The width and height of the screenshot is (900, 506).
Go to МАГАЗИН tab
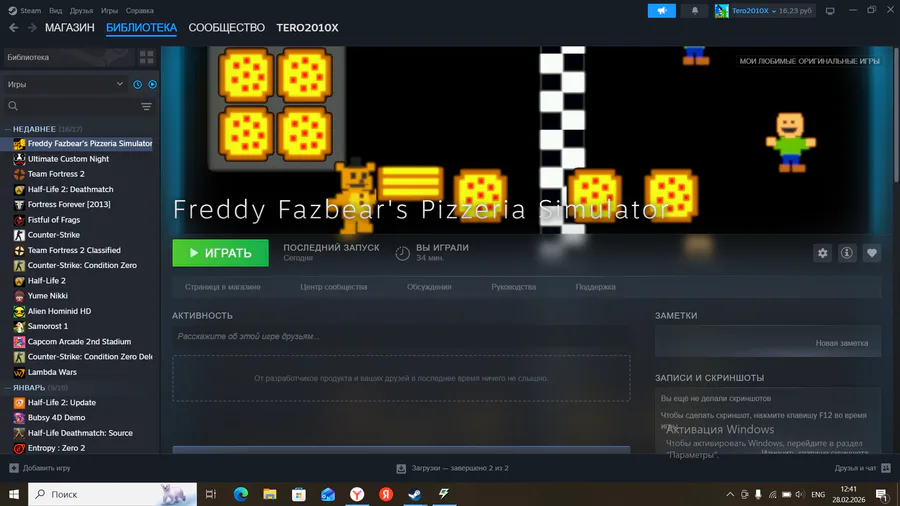pyautogui.click(x=69, y=28)
